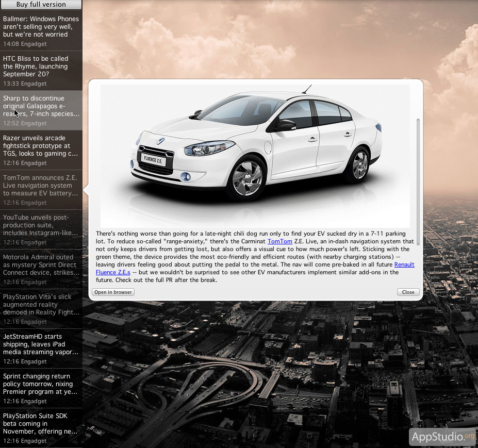Follow the Renault Fluence Z.E.s link

point(404,264)
